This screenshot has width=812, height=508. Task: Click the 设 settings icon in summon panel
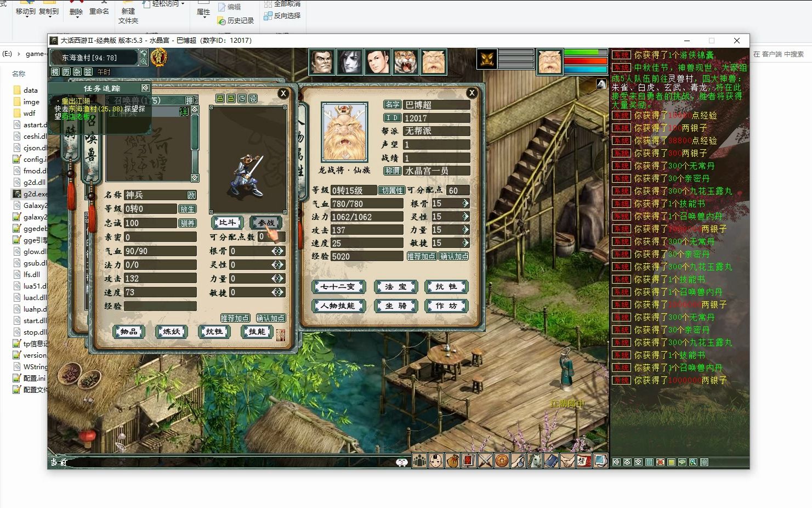(253, 99)
